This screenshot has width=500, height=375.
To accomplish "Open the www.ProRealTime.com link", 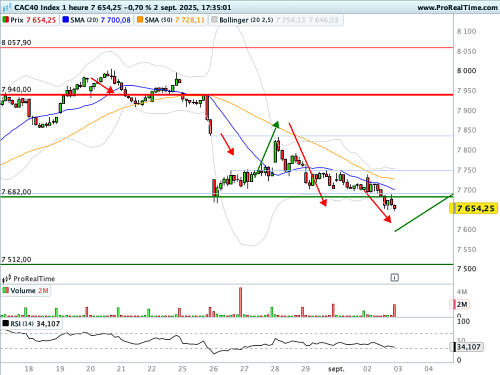I will pos(457,7).
